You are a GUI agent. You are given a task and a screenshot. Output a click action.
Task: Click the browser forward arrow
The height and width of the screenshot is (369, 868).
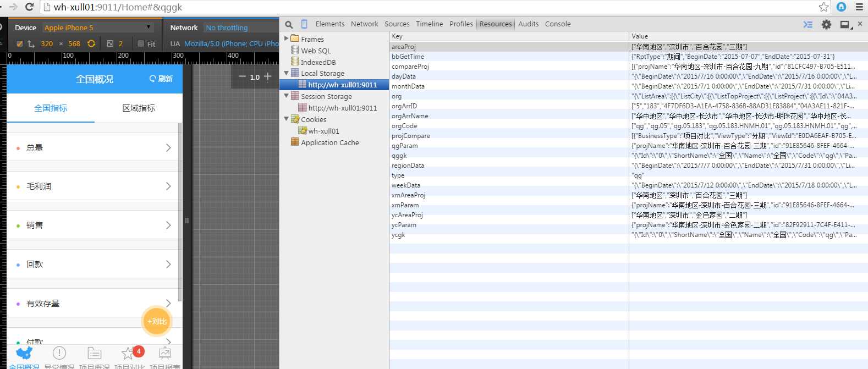coord(14,7)
